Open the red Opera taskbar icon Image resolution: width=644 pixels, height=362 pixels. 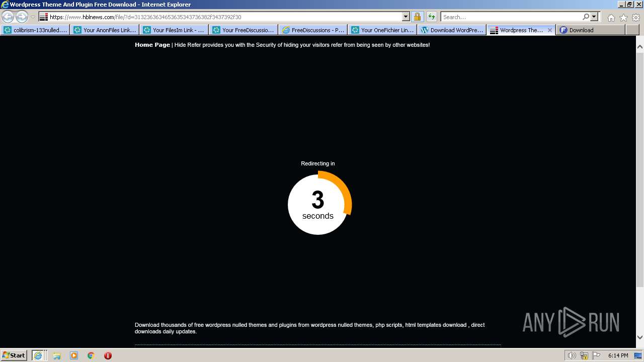click(108, 355)
